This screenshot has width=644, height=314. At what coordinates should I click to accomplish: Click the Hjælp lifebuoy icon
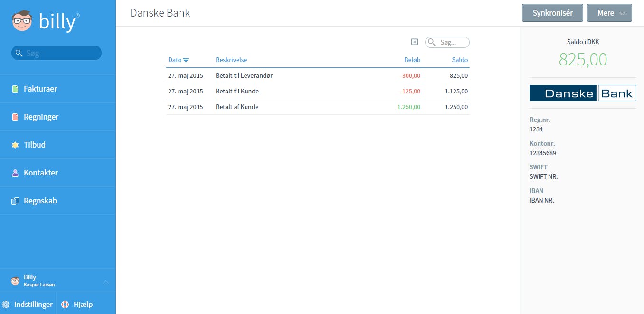coord(65,305)
